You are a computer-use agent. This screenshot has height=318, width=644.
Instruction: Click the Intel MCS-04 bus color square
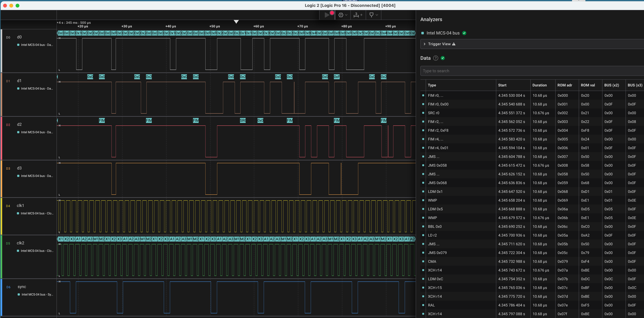pyautogui.click(x=423, y=33)
